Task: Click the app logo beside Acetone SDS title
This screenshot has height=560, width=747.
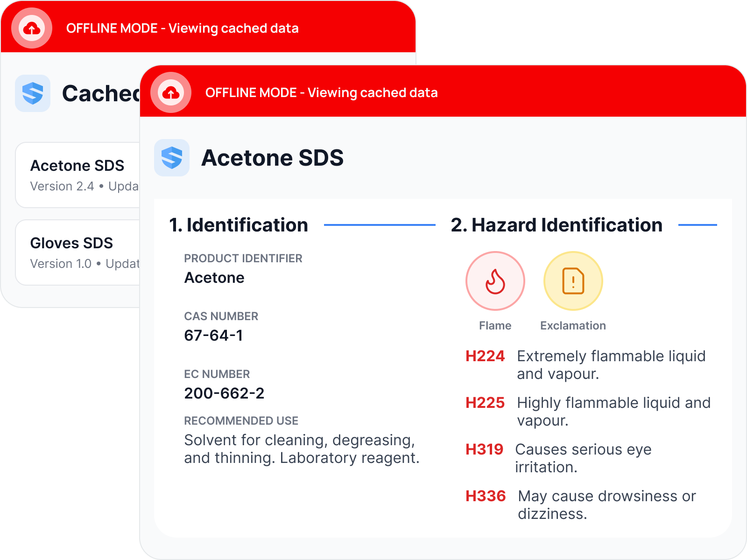Action: click(x=172, y=158)
